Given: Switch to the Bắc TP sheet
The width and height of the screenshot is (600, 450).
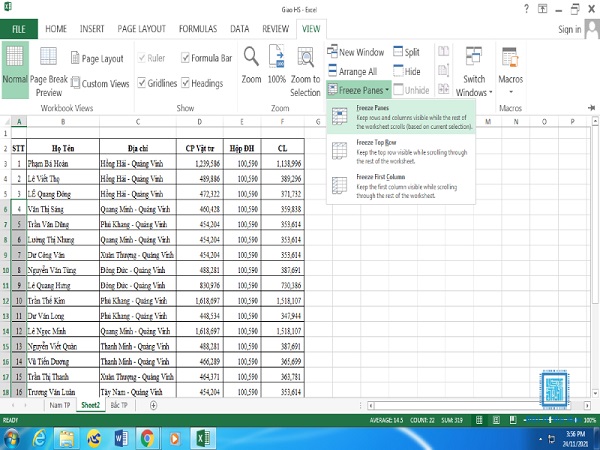Looking at the screenshot, I should (x=119, y=405).
